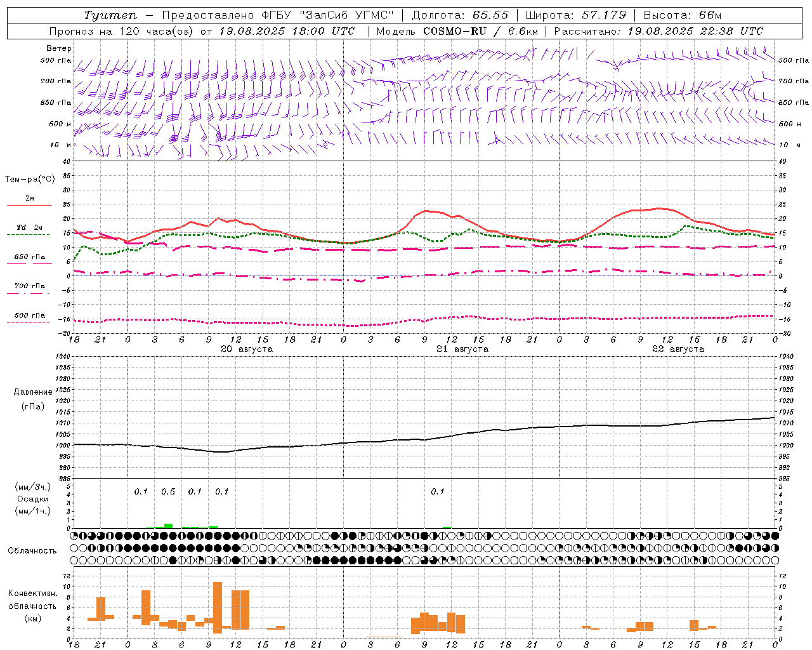Click the "Широта: 57.179" latitude value
Viewport: 812px width, 650px height.
pyautogui.click(x=575, y=15)
